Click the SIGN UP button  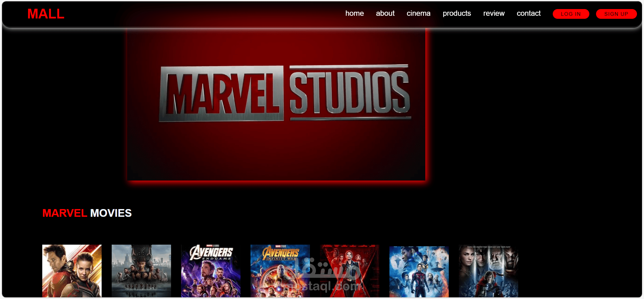pyautogui.click(x=616, y=14)
